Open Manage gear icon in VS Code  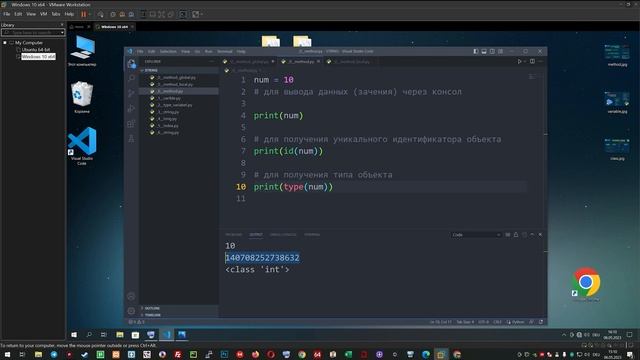pos(131,311)
